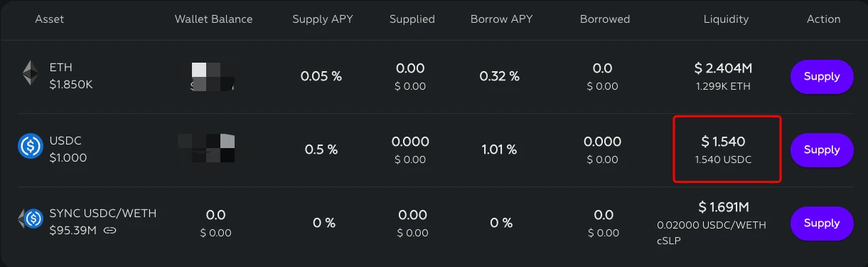868x267 pixels.
Task: Supply to SYNC USDC/WETH pool
Action: pyautogui.click(x=822, y=223)
